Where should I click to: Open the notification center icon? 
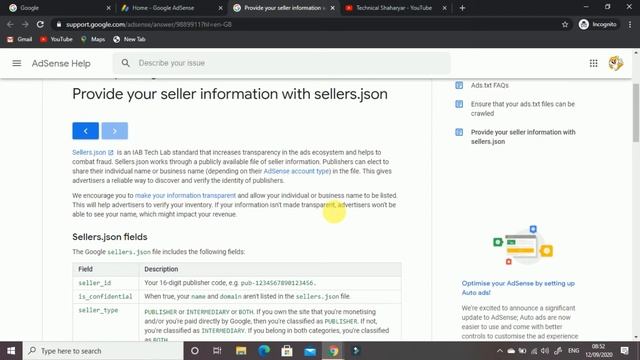(624, 351)
